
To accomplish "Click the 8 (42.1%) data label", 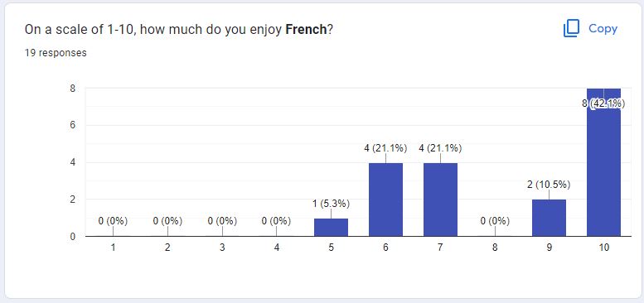I will (603, 103).
